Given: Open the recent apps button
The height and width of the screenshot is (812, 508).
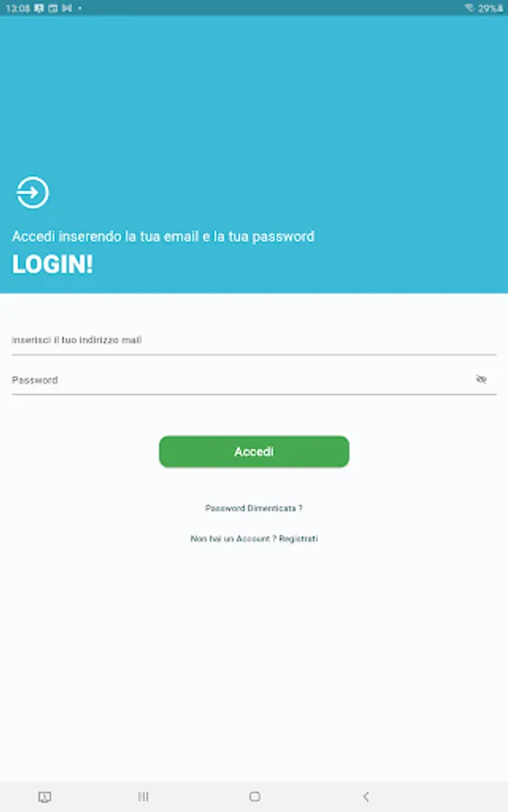Looking at the screenshot, I should [143, 797].
